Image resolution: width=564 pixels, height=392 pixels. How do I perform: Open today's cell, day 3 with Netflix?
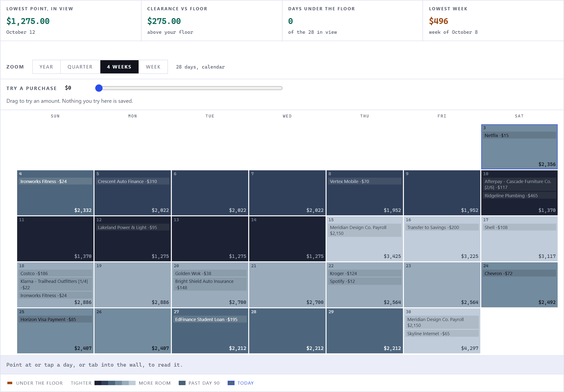pos(519,147)
